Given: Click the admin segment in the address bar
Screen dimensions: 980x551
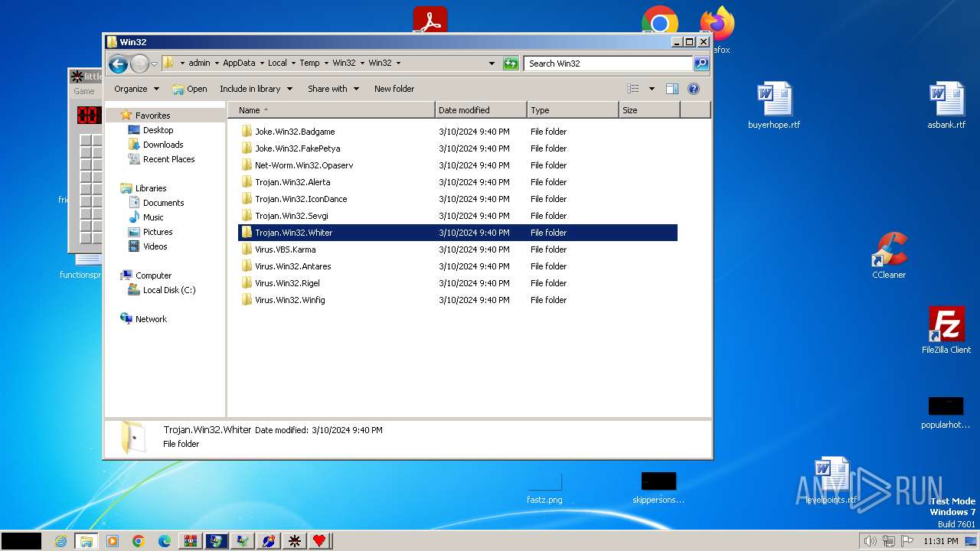Looking at the screenshot, I should 199,64.
